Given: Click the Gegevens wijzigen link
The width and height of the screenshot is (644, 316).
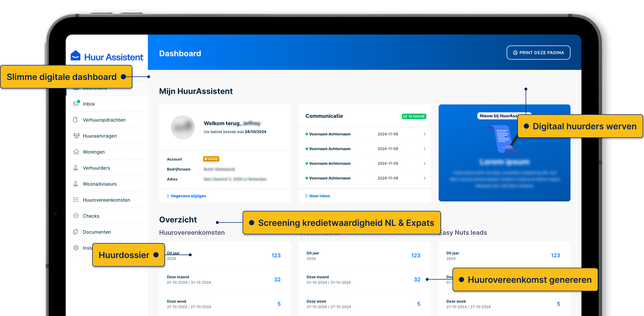Looking at the screenshot, I should pos(186,196).
